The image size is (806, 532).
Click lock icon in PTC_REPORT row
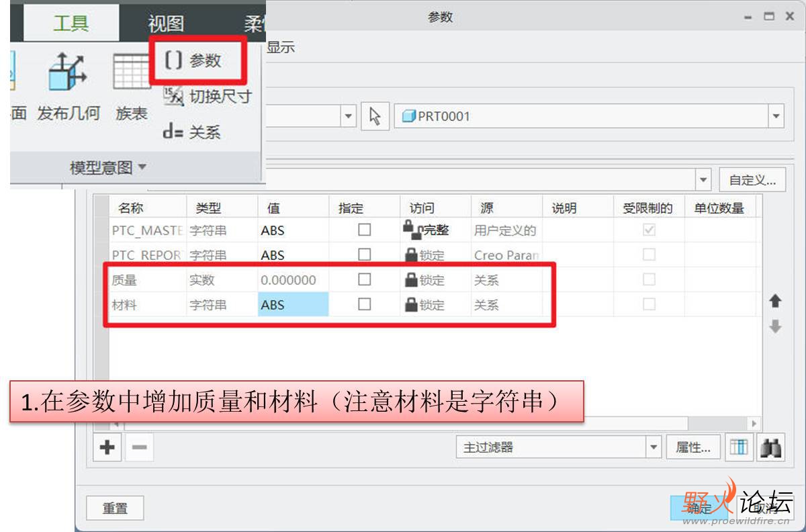point(411,255)
